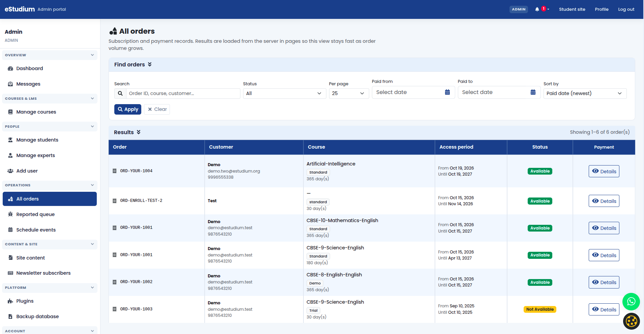Collapse the People sidebar section
Viewport: 644px width, 334px height.
coord(50,126)
